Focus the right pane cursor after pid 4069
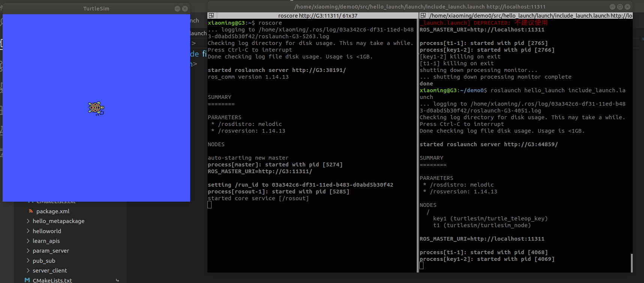 422,266
